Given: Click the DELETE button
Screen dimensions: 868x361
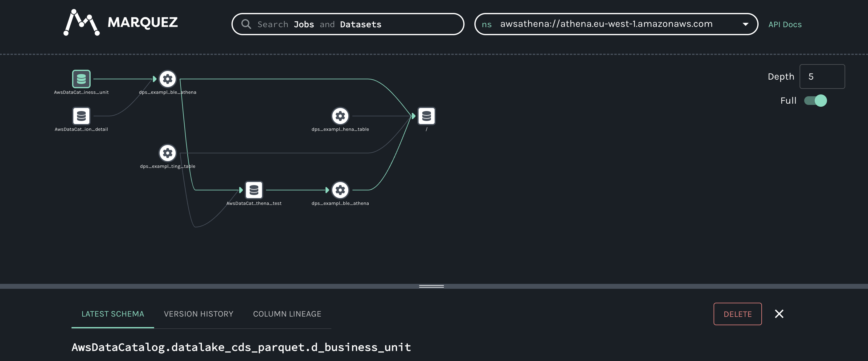Looking at the screenshot, I should click(738, 314).
